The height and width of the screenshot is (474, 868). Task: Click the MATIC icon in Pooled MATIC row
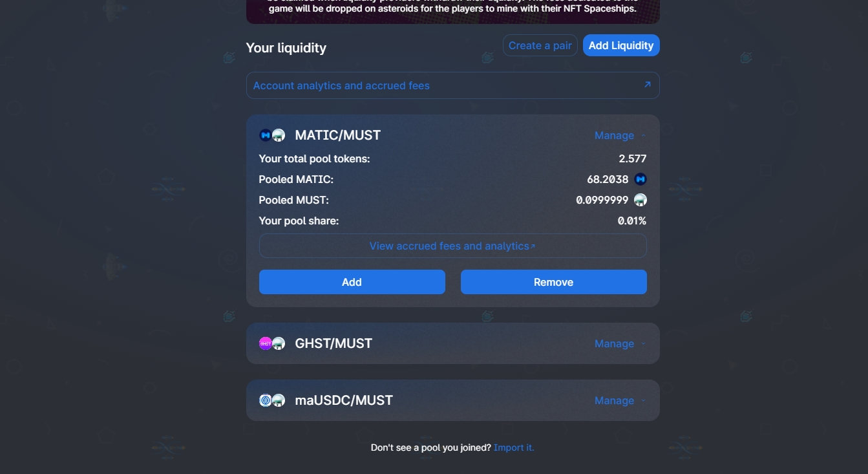point(640,179)
